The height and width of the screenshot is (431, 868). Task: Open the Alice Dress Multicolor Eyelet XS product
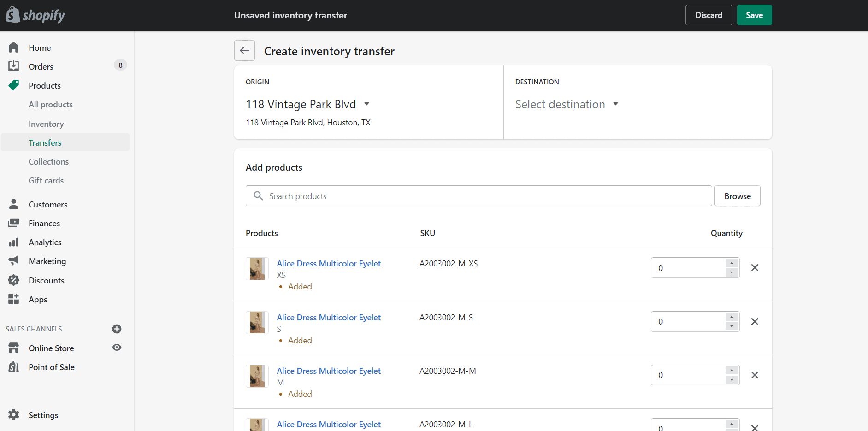pos(328,263)
